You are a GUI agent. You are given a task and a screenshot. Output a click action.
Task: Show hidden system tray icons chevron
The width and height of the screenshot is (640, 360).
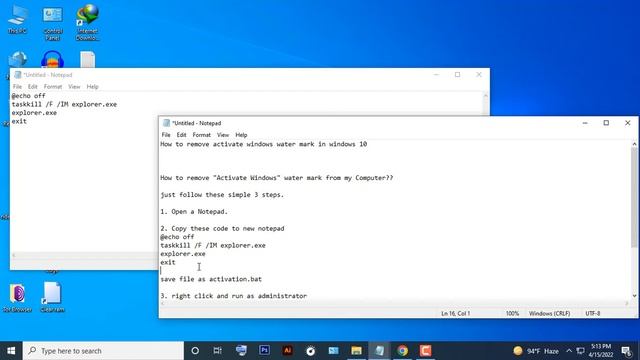point(569,351)
